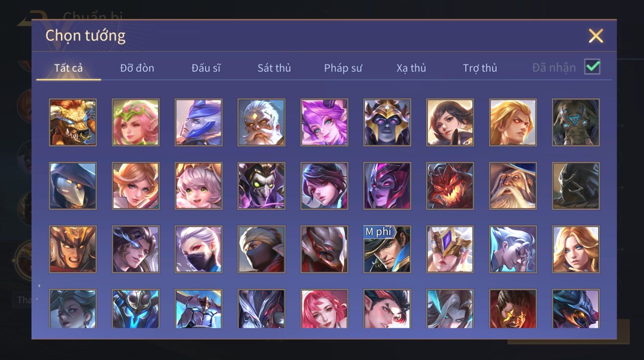Close the "Chọn tướng" dialog with X

click(596, 36)
